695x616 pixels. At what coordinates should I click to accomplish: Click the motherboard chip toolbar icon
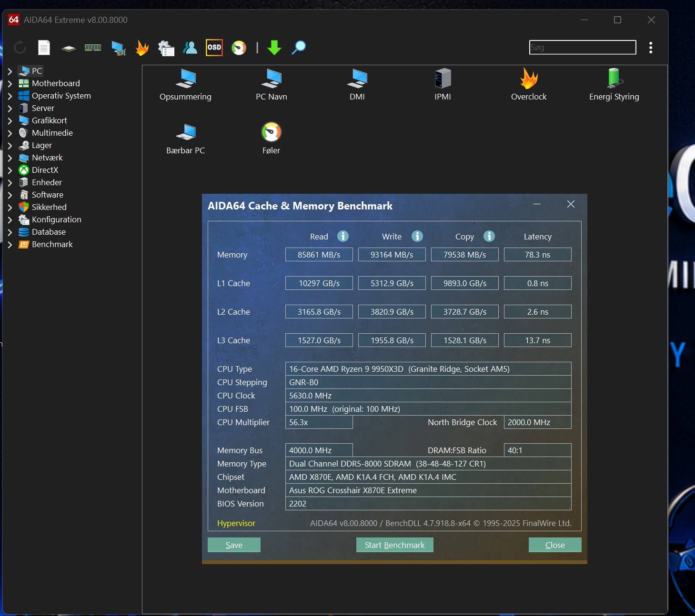(x=69, y=48)
